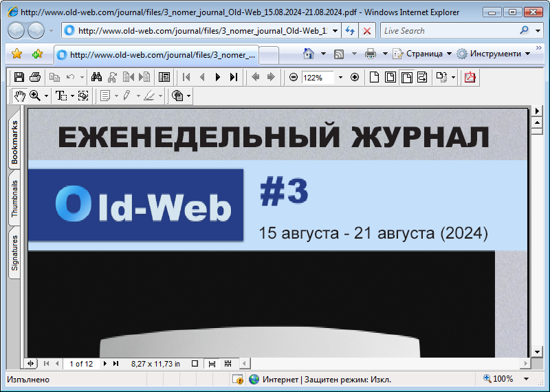This screenshot has width=550, height=392.
Task: Click the browser Refresh button
Action: tap(350, 30)
